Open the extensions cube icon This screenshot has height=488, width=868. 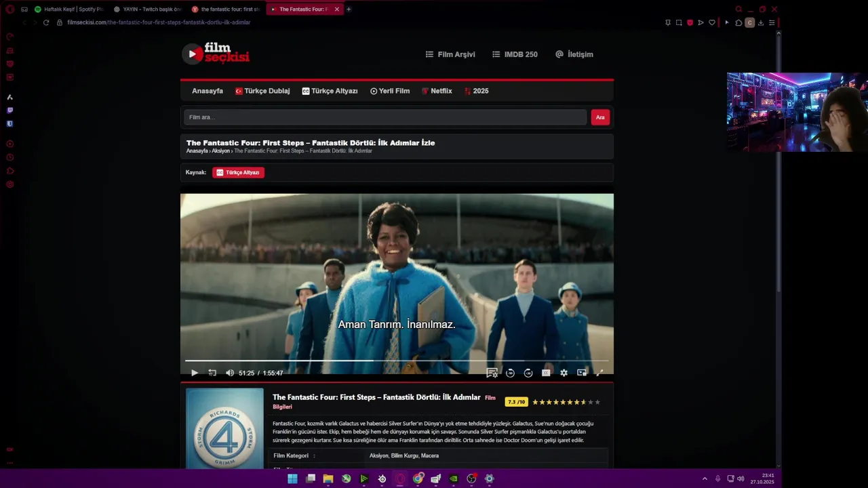(x=738, y=22)
